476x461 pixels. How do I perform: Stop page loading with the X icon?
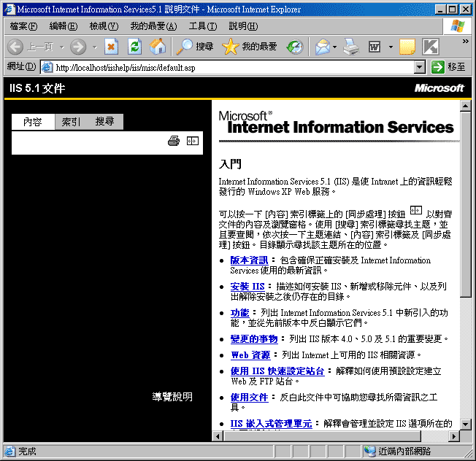click(112, 47)
